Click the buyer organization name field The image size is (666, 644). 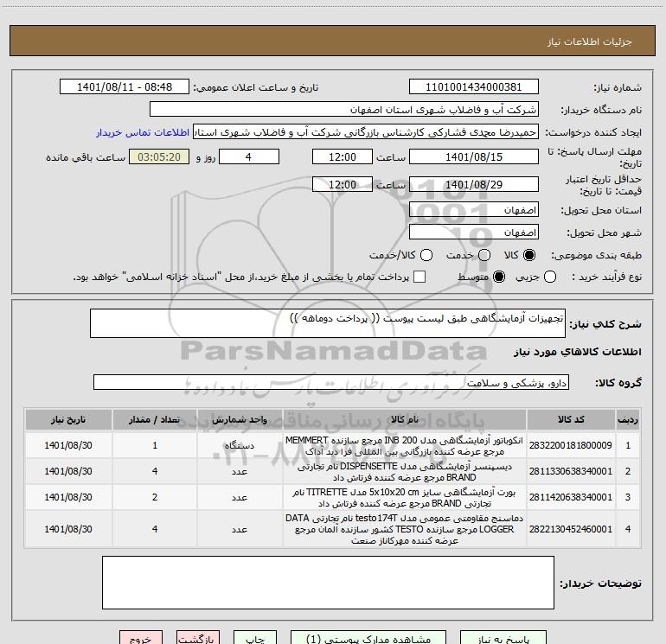[344, 109]
